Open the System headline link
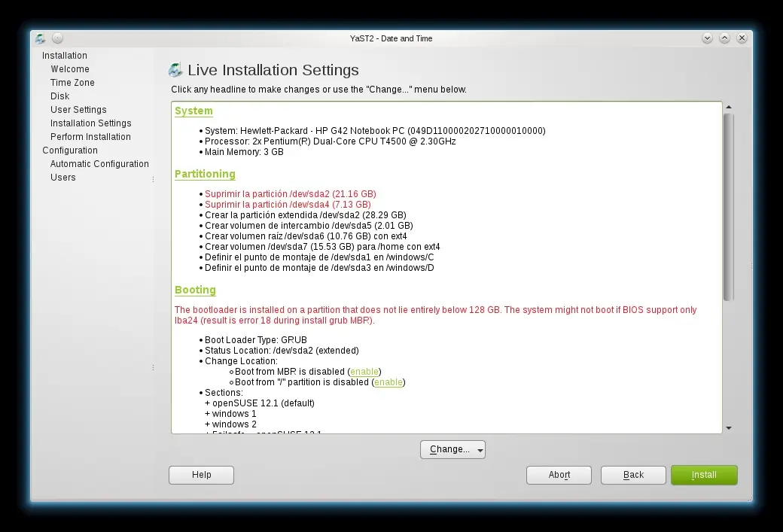The width and height of the screenshot is (783, 532). [x=193, y=111]
